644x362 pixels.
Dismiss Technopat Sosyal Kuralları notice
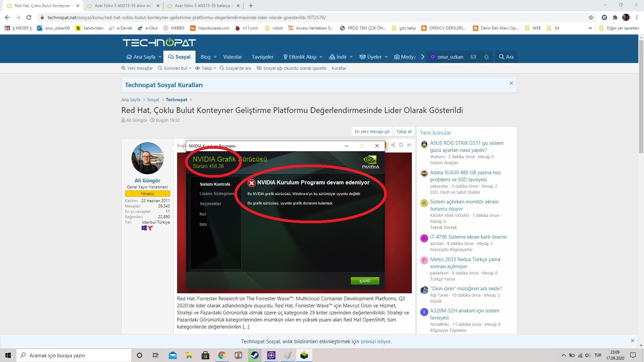(x=511, y=83)
